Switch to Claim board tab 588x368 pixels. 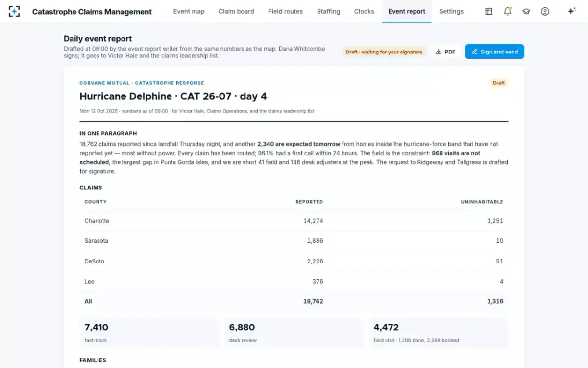236,11
